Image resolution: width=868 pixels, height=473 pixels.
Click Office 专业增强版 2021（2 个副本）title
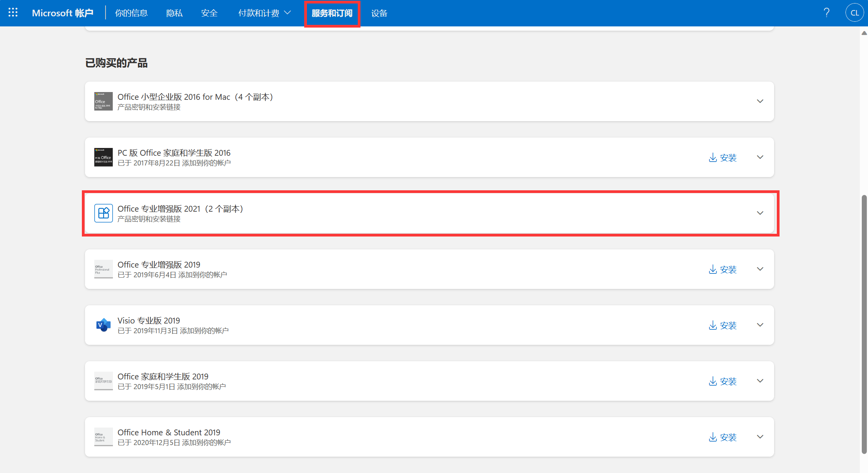click(x=180, y=209)
